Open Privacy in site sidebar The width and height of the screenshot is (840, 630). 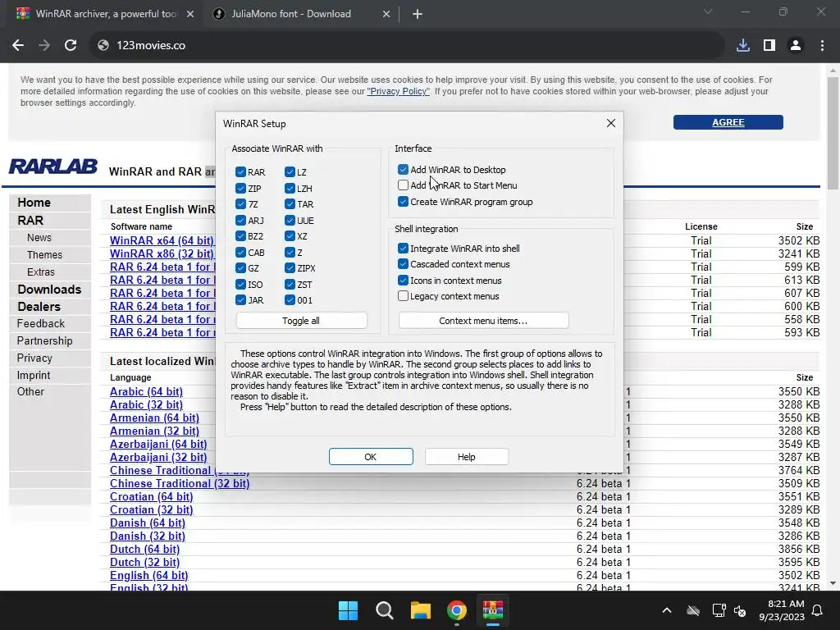click(34, 358)
